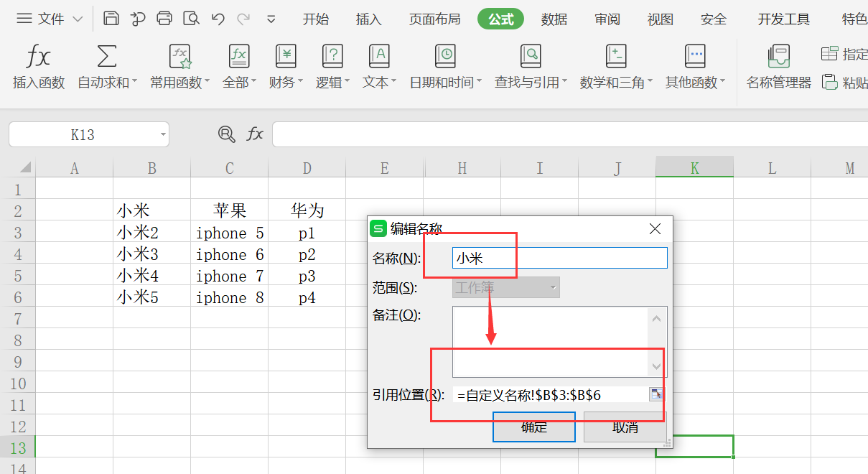Select the cell containing iphone 7
Image resolution: width=868 pixels, height=474 pixels.
(x=230, y=275)
